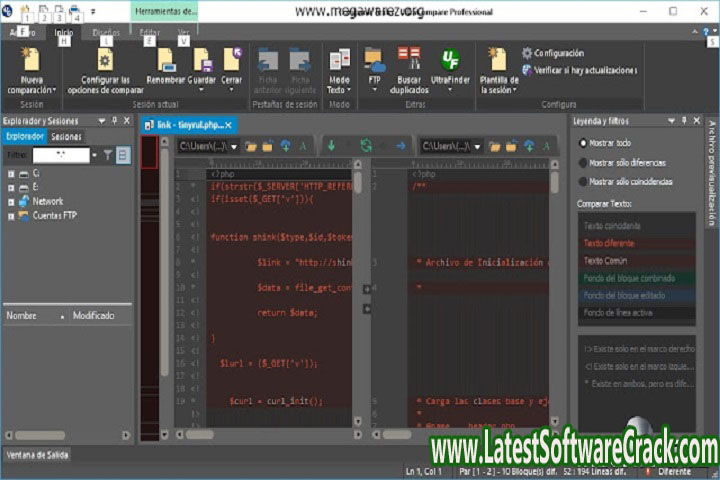Open left pane C:\Users path dropdown
720x480 pixels.
[x=234, y=147]
